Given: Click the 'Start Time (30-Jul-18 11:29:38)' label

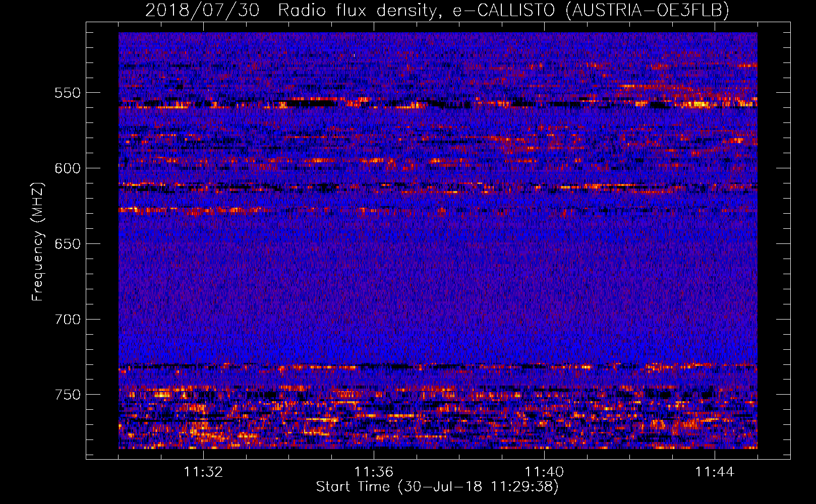Looking at the screenshot, I should click(x=437, y=487).
